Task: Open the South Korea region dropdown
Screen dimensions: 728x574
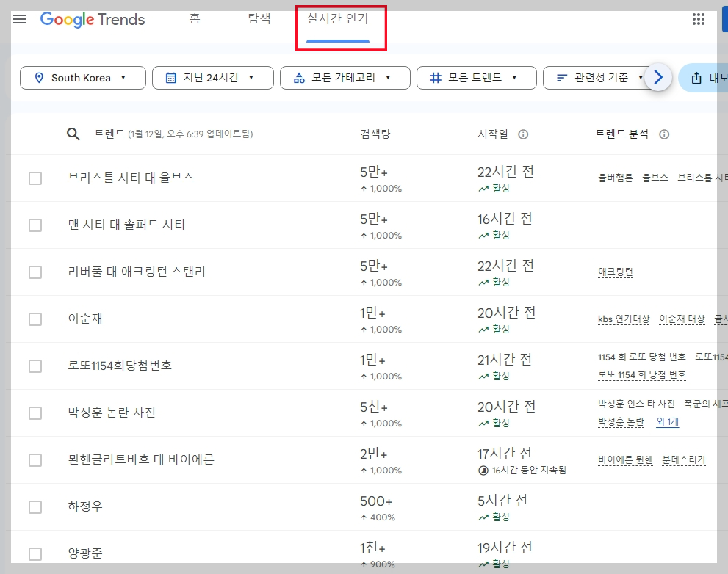Action: click(82, 78)
